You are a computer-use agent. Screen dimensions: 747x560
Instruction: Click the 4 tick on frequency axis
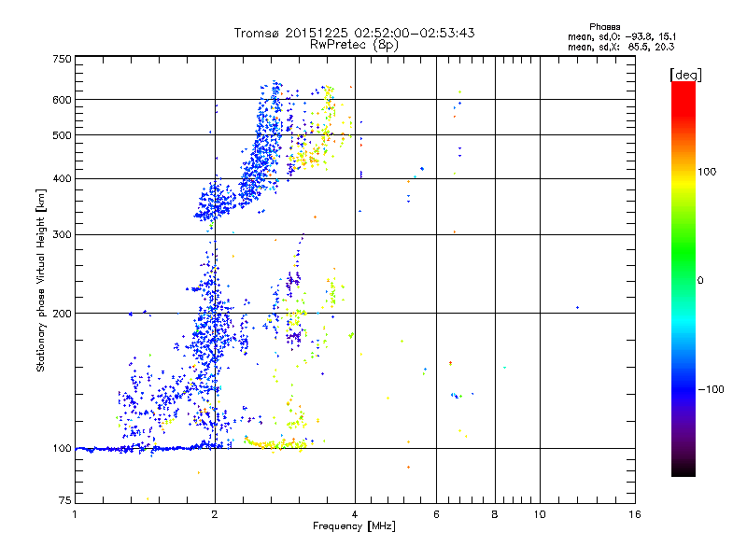tap(355, 514)
